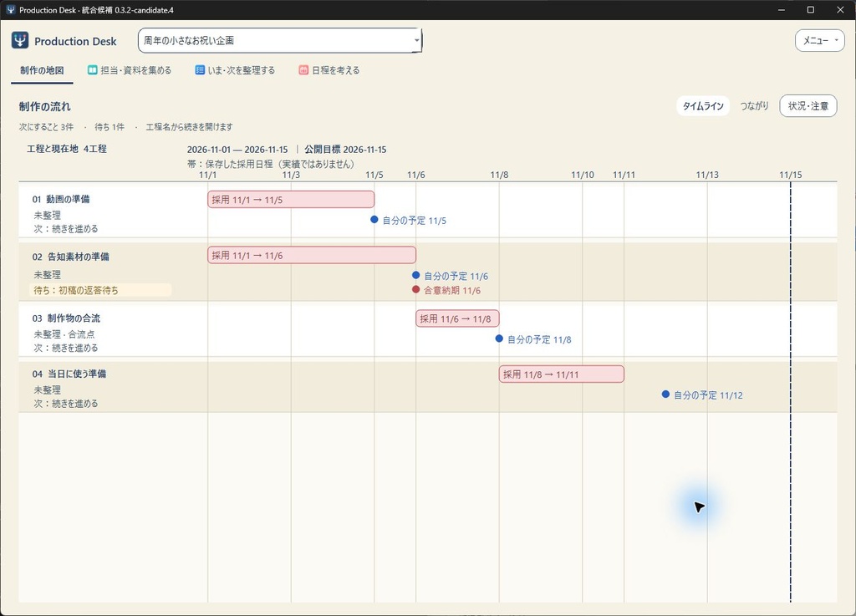Click the 採用 11/6 → 11/8 schedule bar
Viewport: 856px width, 616px height.
tap(457, 318)
